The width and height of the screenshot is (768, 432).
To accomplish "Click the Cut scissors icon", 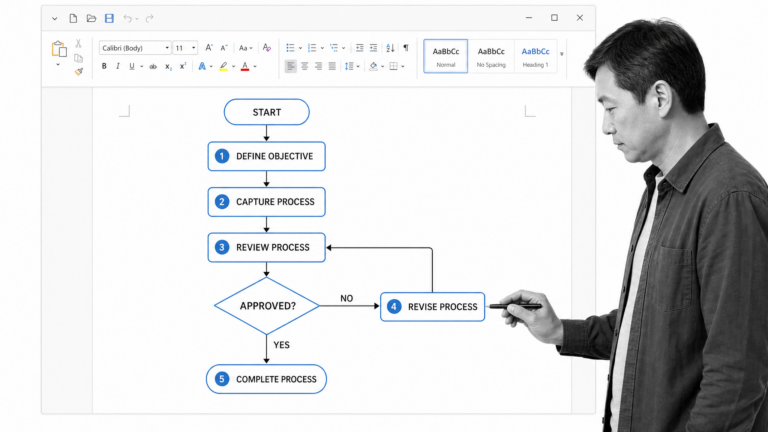I will tap(78, 44).
